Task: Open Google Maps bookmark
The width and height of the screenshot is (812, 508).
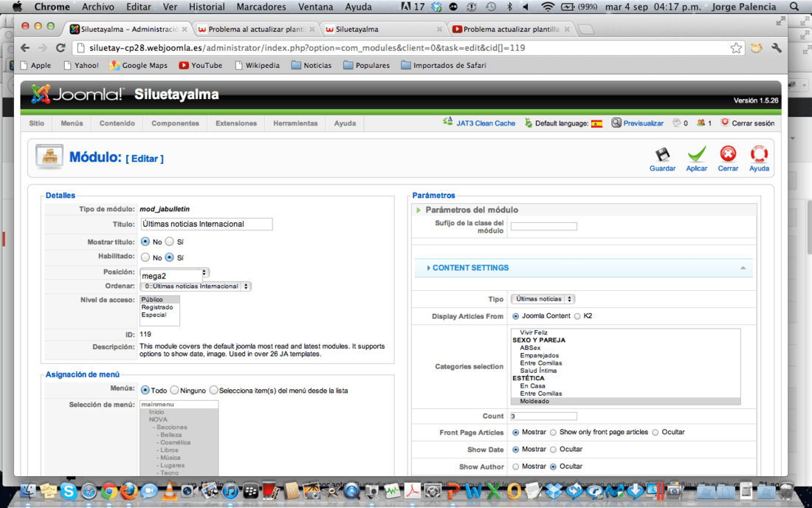Action: 138,65
